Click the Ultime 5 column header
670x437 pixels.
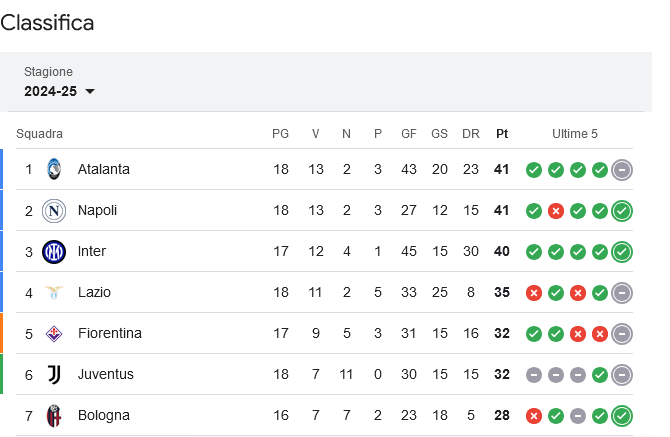[x=575, y=134]
